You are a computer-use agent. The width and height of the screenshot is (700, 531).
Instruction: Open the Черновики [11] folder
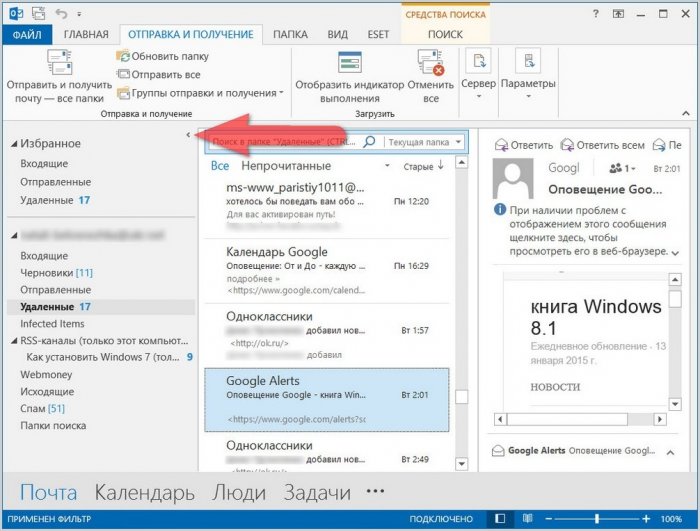click(x=56, y=272)
